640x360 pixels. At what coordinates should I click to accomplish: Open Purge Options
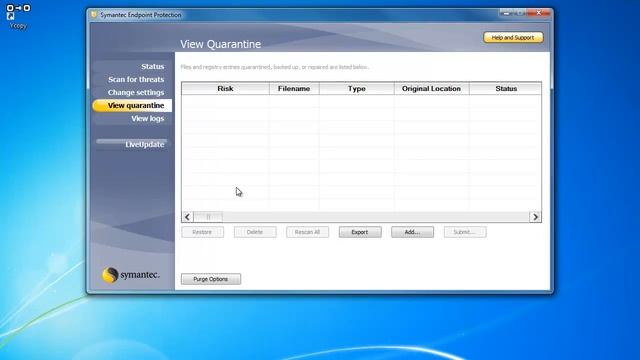coord(211,279)
